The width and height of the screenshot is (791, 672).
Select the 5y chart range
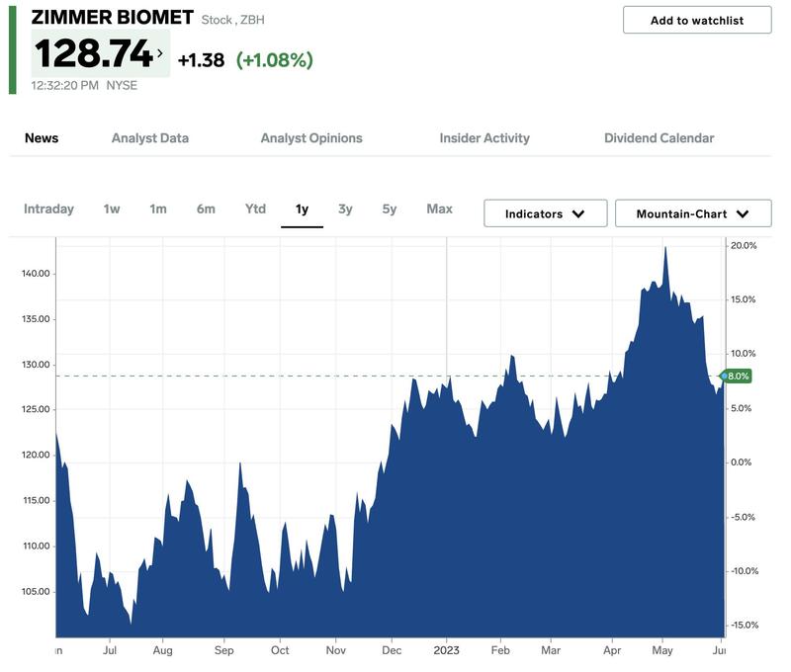389,209
